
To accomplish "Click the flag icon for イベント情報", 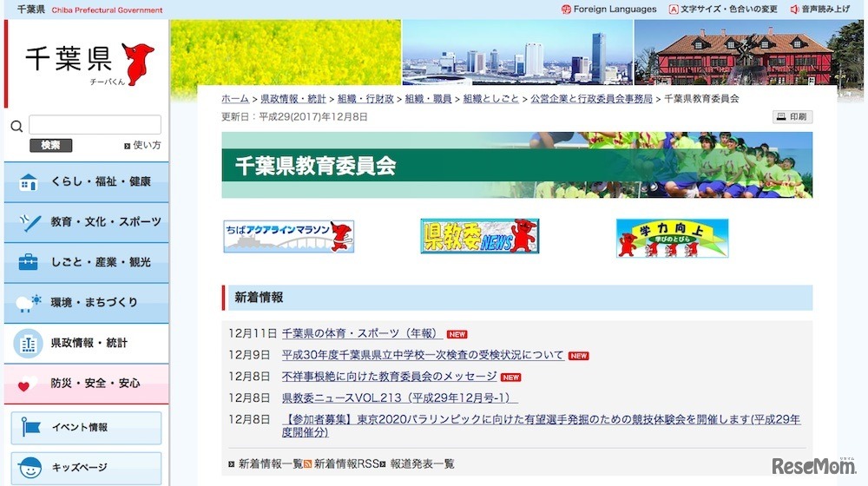I will pos(30,427).
